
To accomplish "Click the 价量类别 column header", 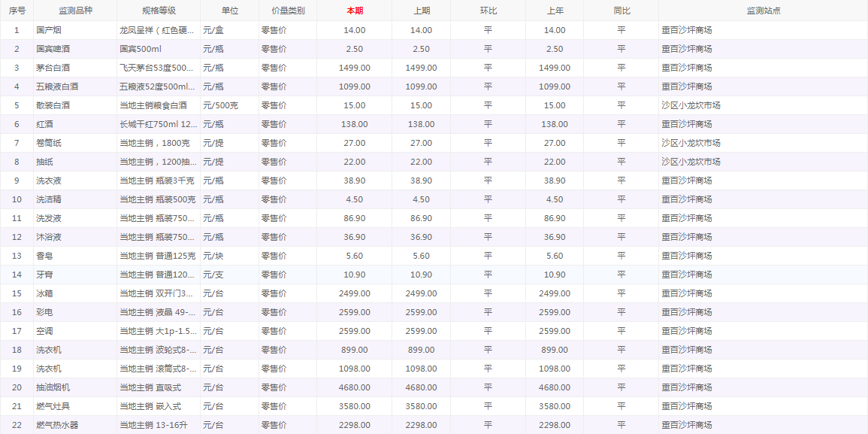I will pyautogui.click(x=288, y=11).
